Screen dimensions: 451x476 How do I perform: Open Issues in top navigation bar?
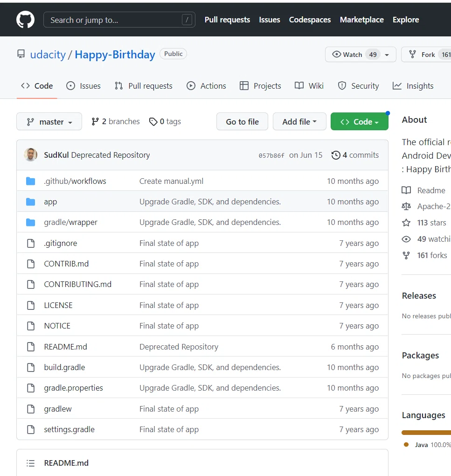[269, 20]
